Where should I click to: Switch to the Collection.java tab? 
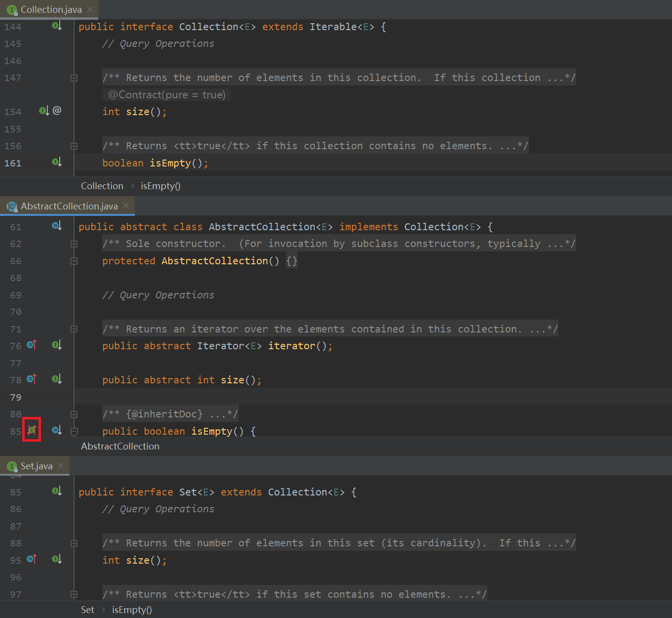click(49, 9)
